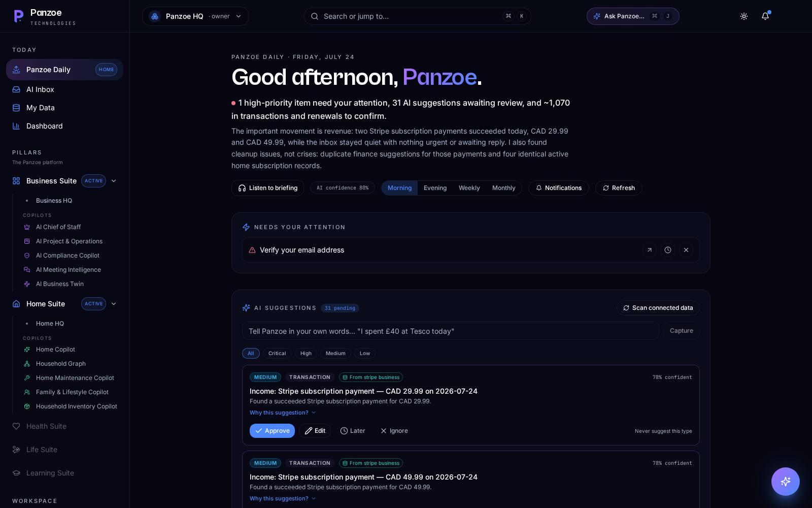Switch to Weekly briefing tab
The image size is (812, 508).
click(x=469, y=188)
